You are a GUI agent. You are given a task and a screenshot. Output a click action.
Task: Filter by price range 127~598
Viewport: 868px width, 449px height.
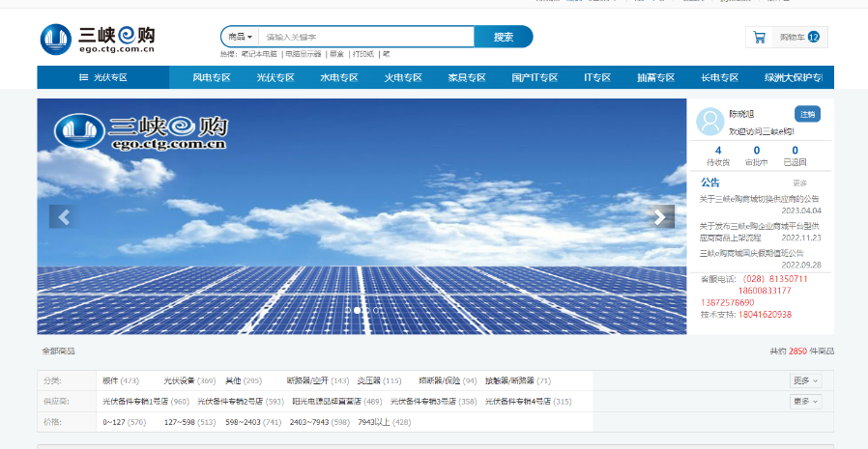[189, 422]
